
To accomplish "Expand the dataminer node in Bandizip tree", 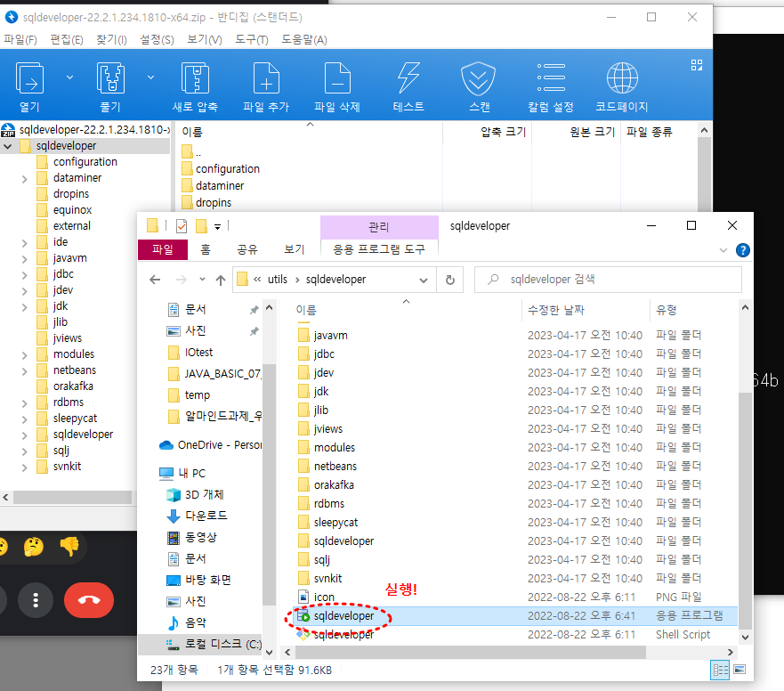I will coord(25,178).
